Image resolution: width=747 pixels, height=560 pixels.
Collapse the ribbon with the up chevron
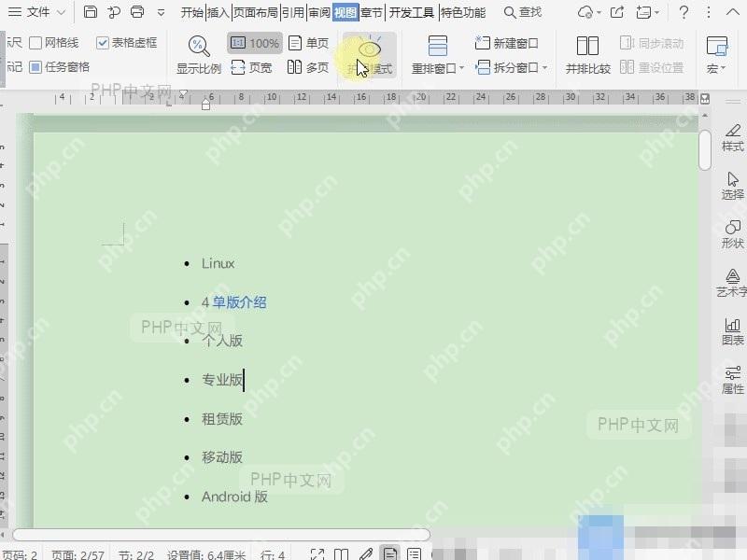pos(733,12)
